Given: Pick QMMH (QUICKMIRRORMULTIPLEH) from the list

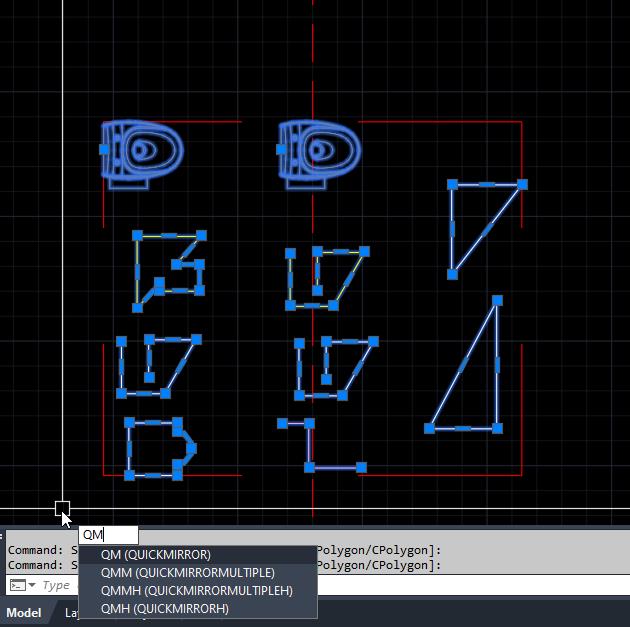Looking at the screenshot, I should pyautogui.click(x=198, y=590).
